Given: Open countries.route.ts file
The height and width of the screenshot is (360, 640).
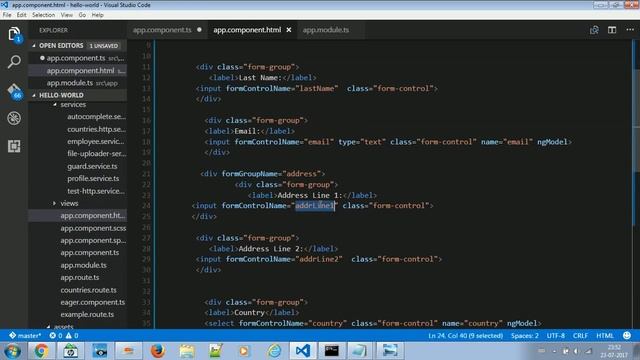Looking at the screenshot, I should pos(88,290).
